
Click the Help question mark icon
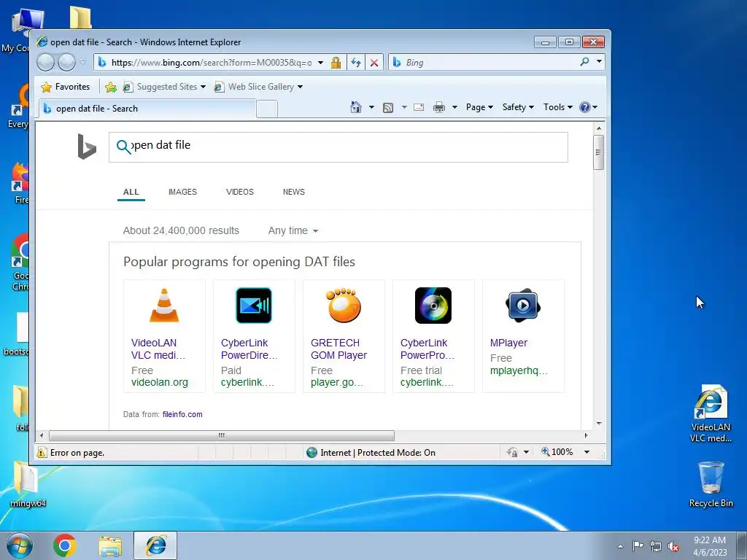(584, 107)
